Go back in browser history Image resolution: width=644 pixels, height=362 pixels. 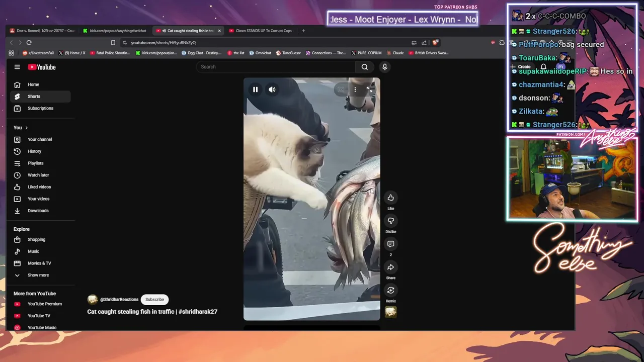point(11,43)
